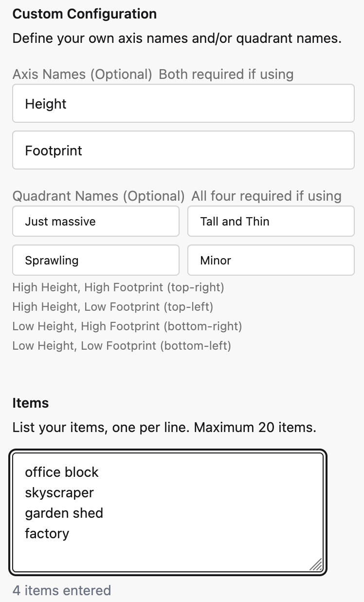This screenshot has height=602, width=364.
Task: Click the "Items" section heading
Action: click(31, 403)
